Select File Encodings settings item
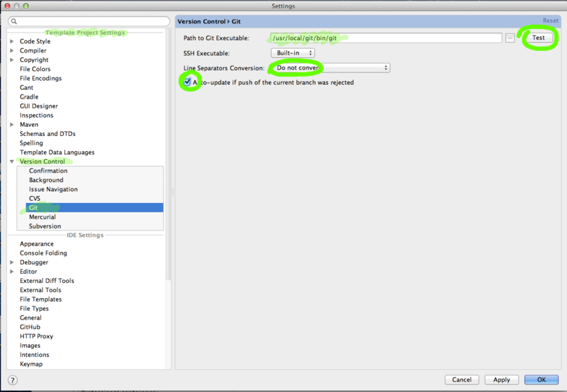 coord(41,79)
